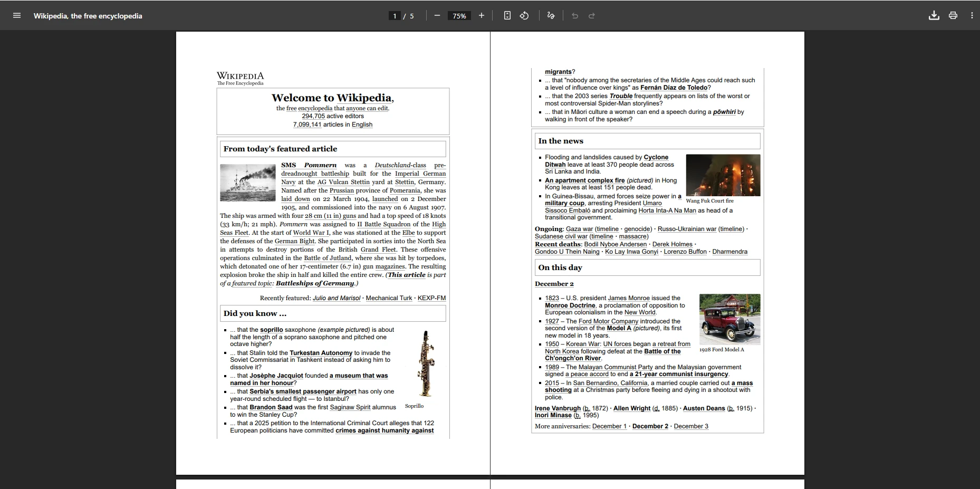
Task: Open the more options menu
Action: (x=972, y=16)
